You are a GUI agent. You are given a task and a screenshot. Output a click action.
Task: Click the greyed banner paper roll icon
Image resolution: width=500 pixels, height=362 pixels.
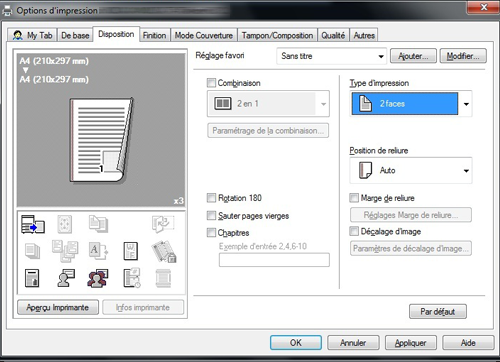(163, 278)
